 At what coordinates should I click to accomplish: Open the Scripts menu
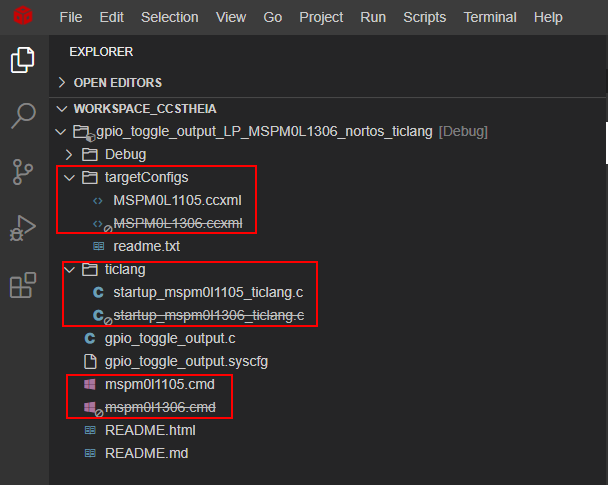(424, 17)
